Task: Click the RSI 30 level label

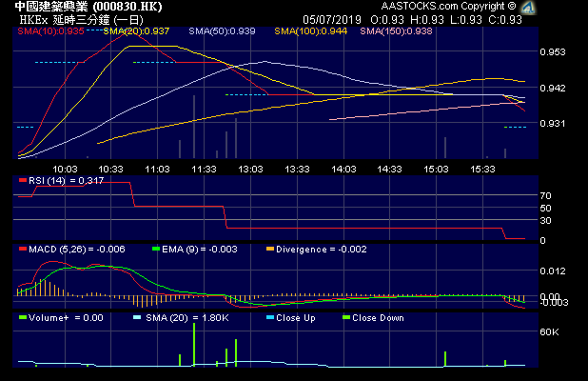Action: (546, 221)
